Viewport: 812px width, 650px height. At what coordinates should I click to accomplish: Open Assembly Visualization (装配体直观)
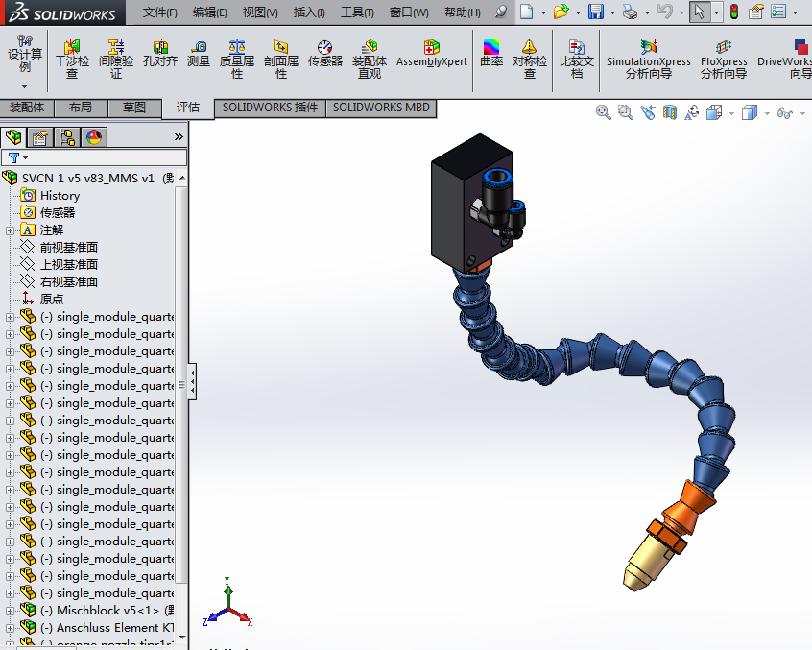370,60
